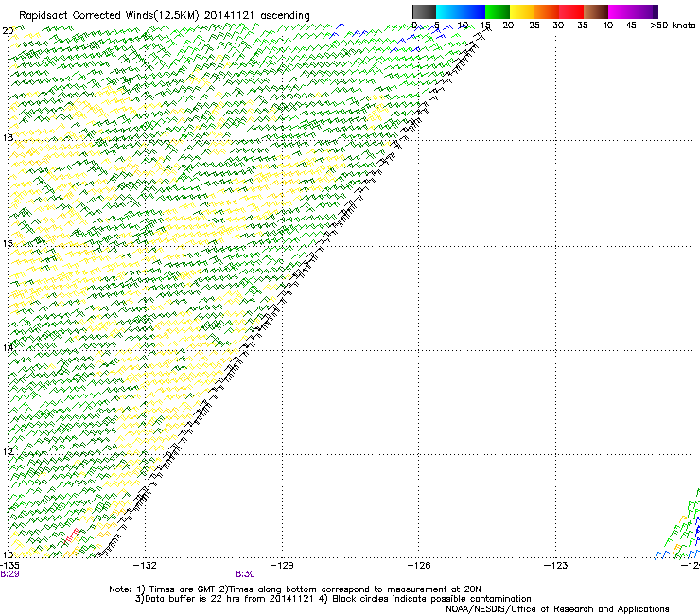Click the 'NOAA/NESDIS/Office of Research and Applications' credit
Image resolution: width=700 pixels, height=615 pixels.
557,609
